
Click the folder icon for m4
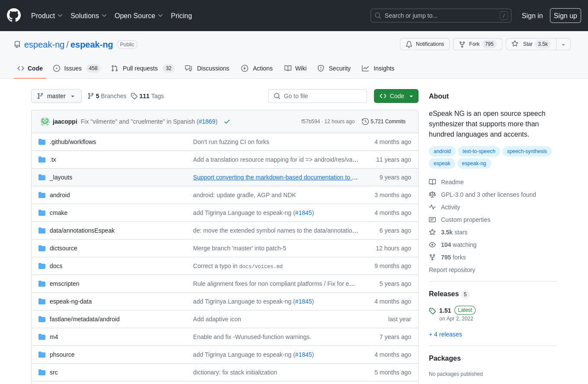[x=42, y=337]
